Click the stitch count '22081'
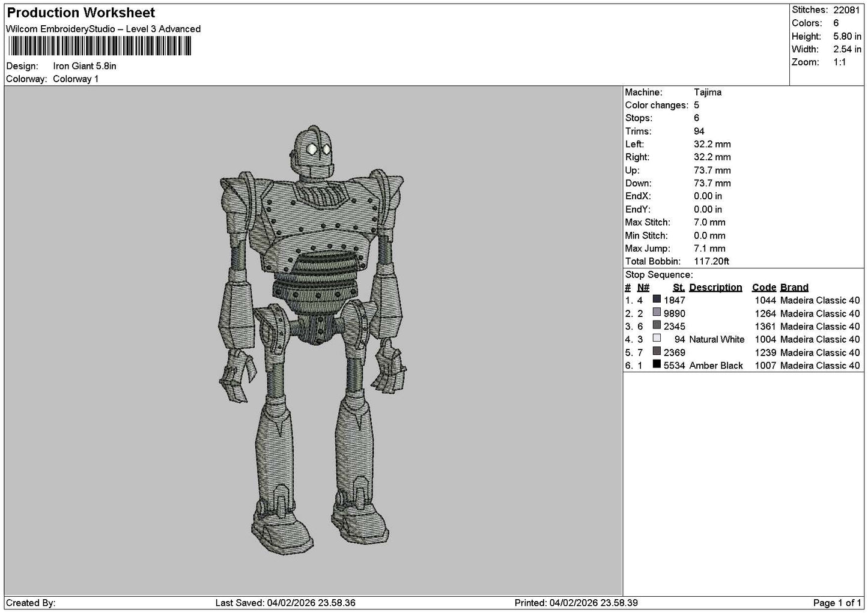The width and height of the screenshot is (868, 613). [846, 10]
